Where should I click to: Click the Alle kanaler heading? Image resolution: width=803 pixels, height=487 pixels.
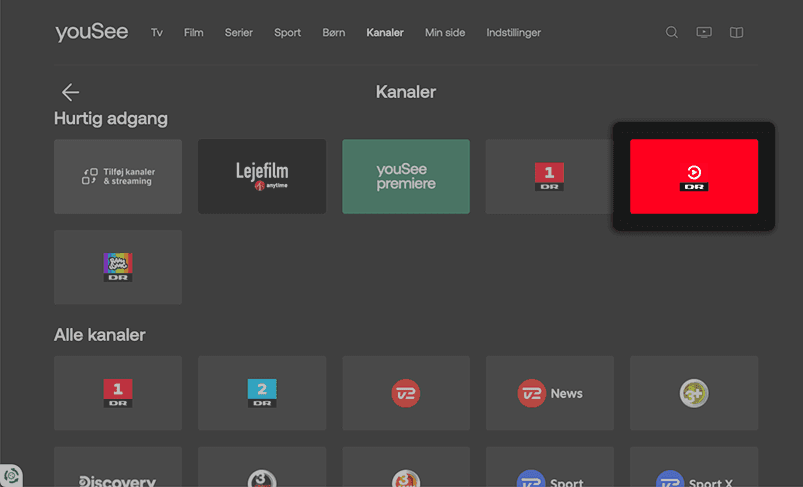coord(100,335)
